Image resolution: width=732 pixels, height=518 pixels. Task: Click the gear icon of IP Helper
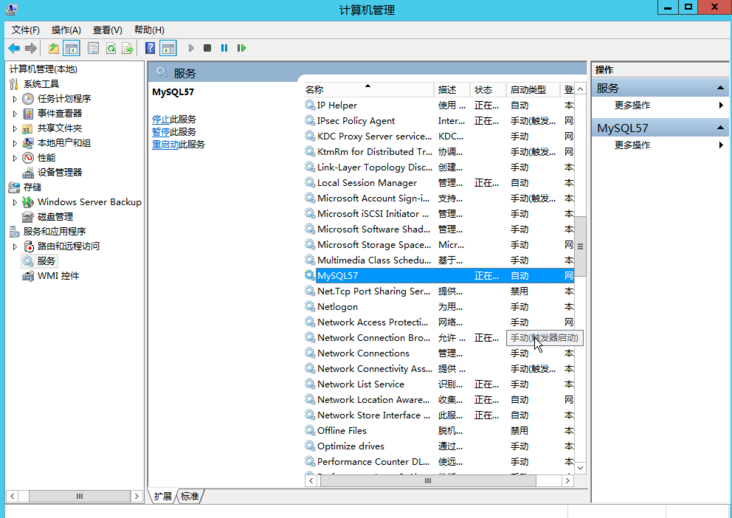pos(310,105)
